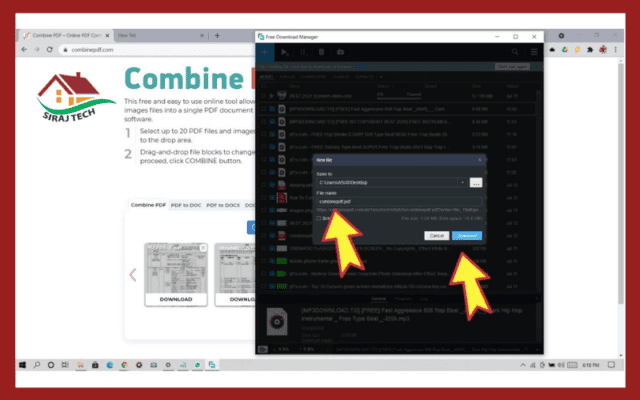640x400 pixels.
Task: Click the add new download plus icon
Action: click(264, 52)
